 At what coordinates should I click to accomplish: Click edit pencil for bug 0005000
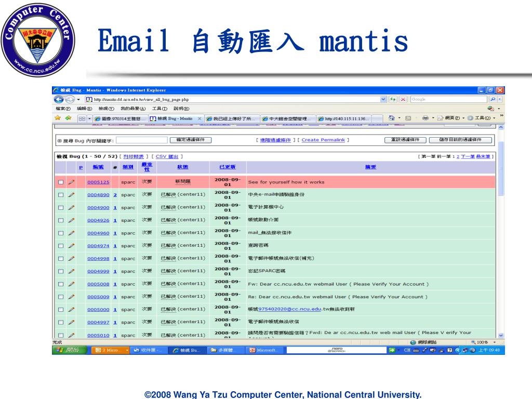coord(71,310)
